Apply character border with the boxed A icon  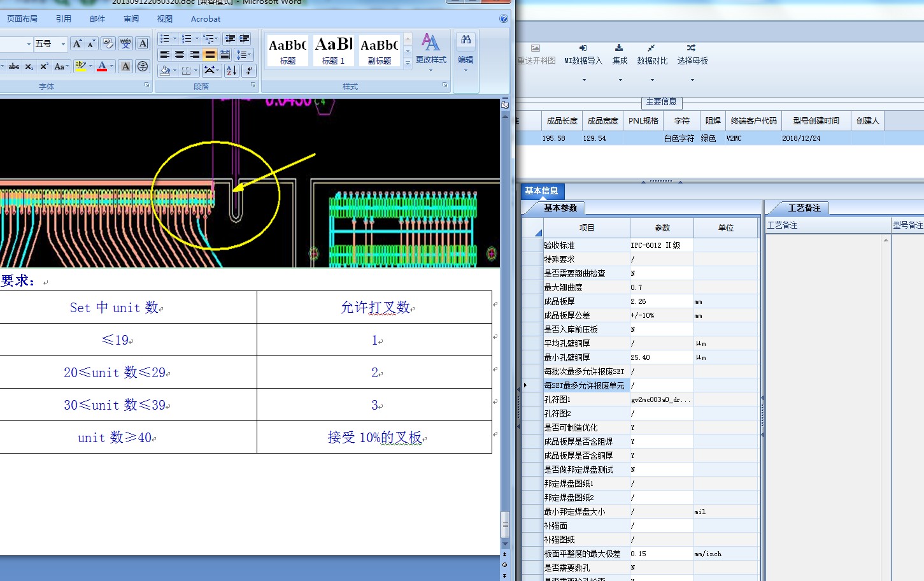[143, 43]
